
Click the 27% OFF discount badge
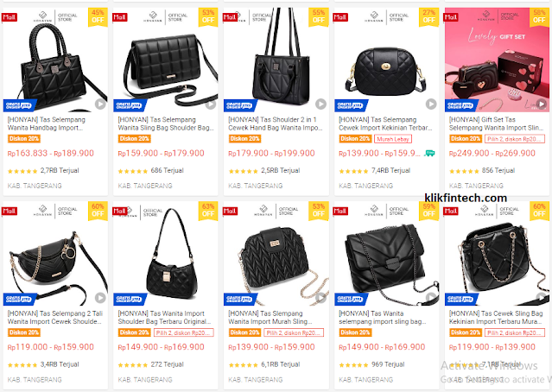pos(428,16)
